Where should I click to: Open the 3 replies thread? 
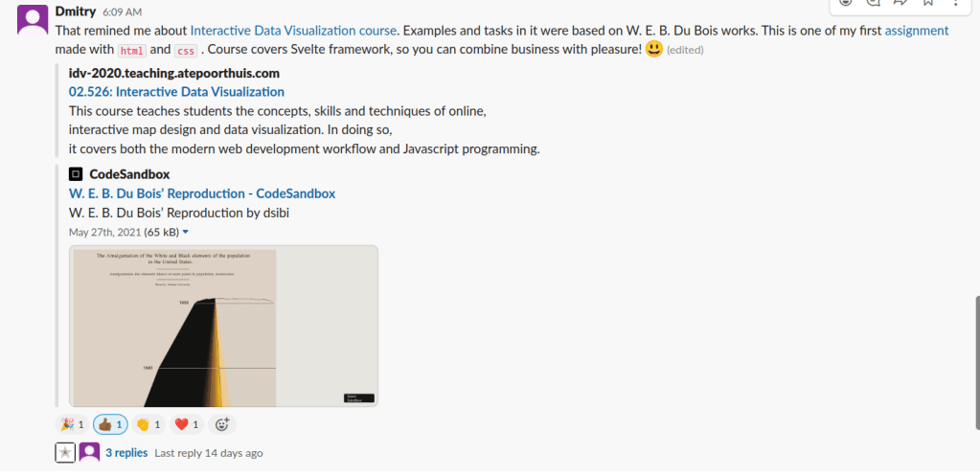click(x=126, y=453)
